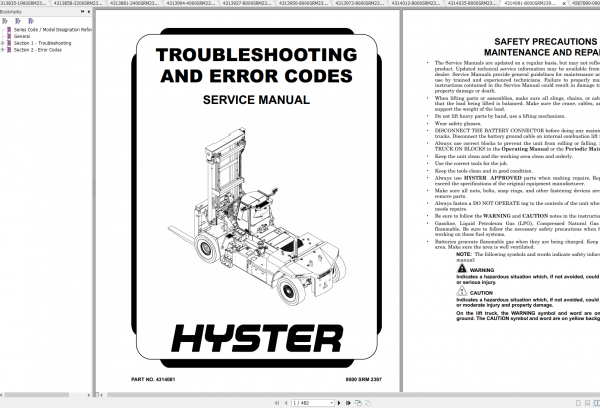The width and height of the screenshot is (600, 408).
Task: Open the Section 2 - Error Codes bookmark
Action: (x=38, y=50)
